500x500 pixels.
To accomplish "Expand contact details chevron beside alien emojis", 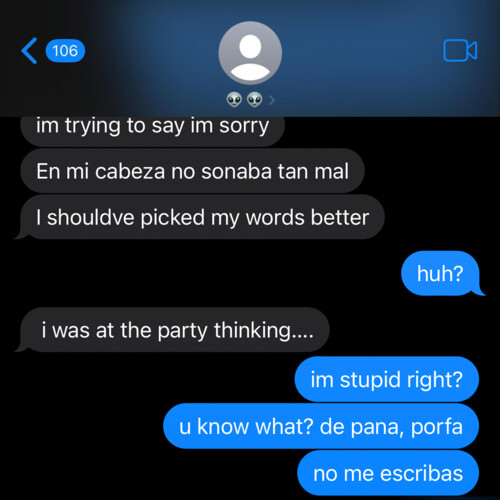I will (272, 100).
